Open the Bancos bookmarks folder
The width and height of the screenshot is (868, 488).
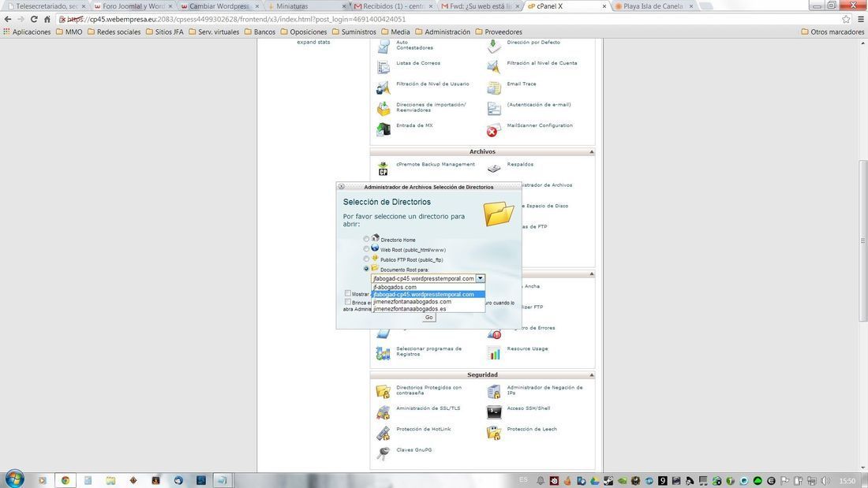(260, 32)
